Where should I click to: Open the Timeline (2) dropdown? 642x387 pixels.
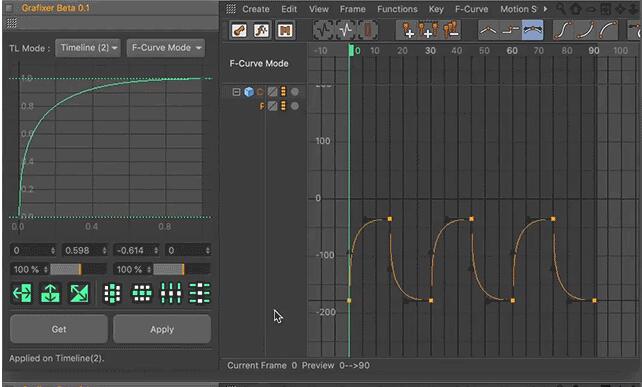(x=88, y=48)
